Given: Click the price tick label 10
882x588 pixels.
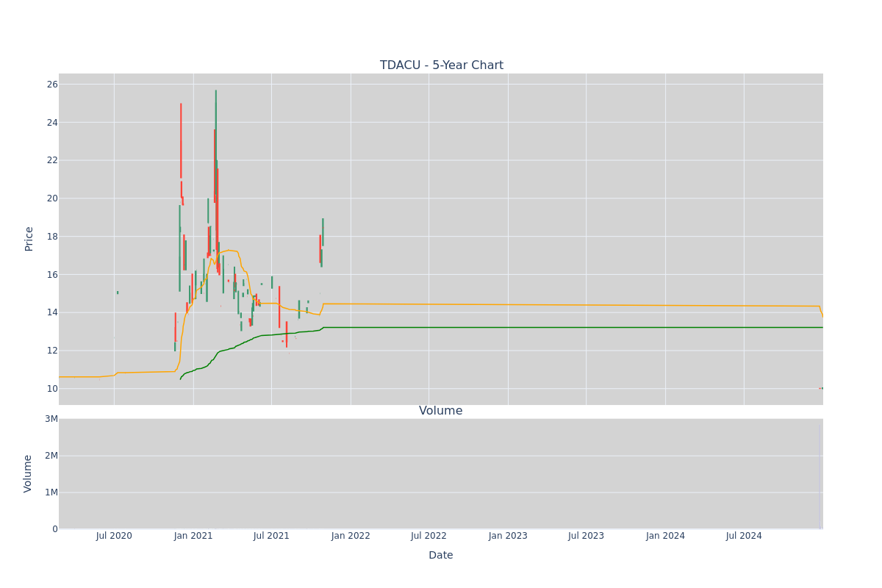Looking at the screenshot, I should point(52,389).
